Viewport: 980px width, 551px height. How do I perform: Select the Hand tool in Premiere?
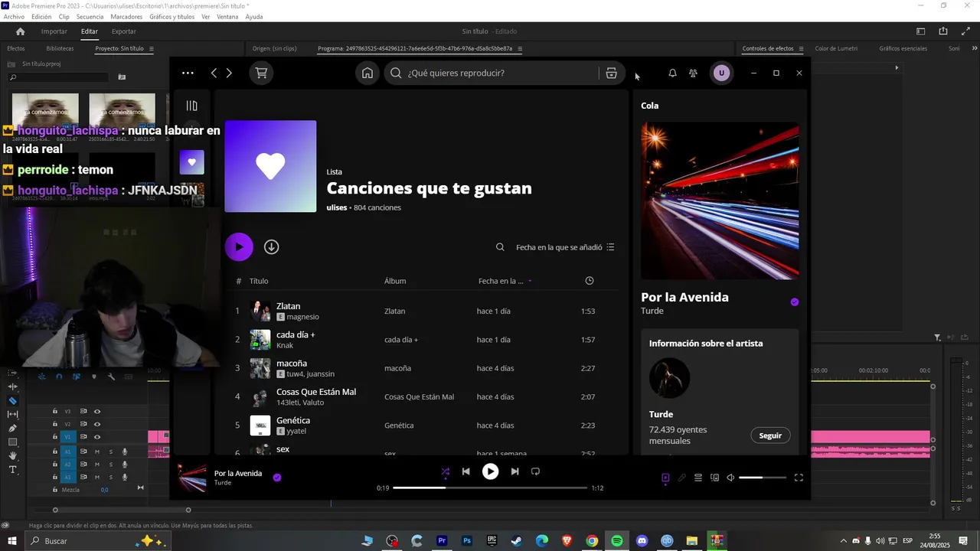click(12, 455)
